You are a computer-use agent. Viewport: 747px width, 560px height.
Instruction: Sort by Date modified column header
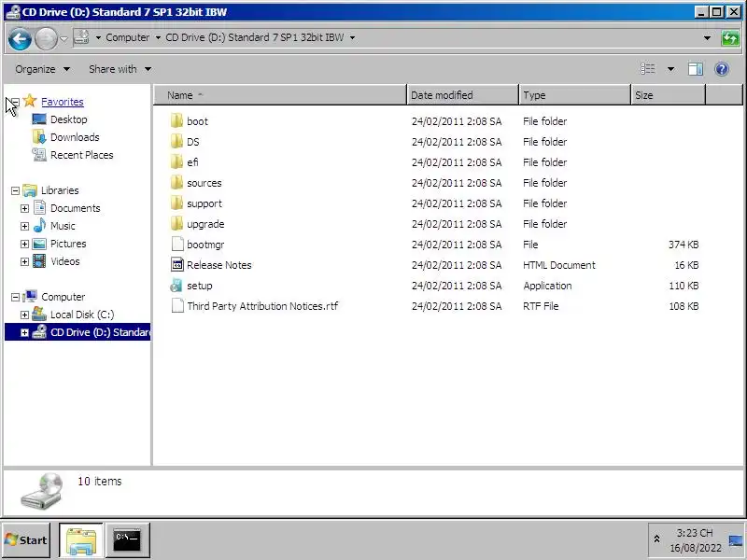pyautogui.click(x=462, y=95)
